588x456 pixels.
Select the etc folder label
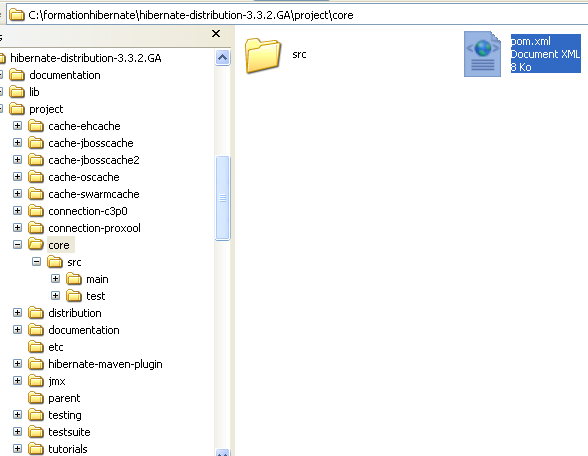pyautogui.click(x=56, y=347)
